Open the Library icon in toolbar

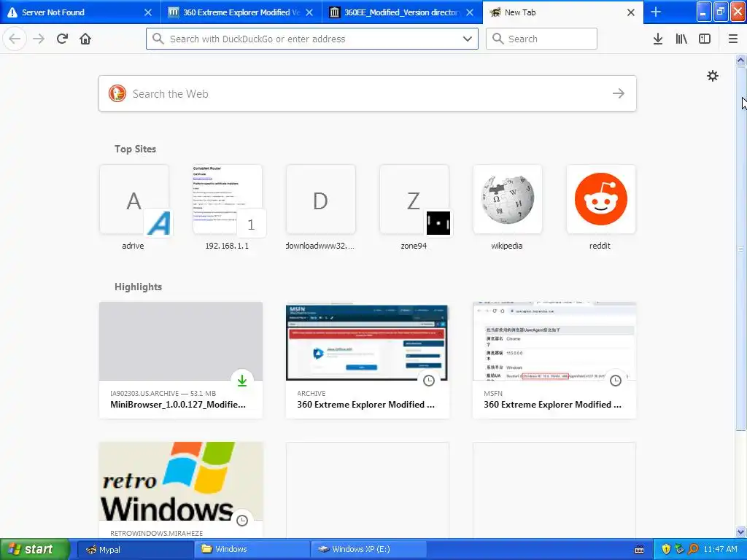[681, 39]
